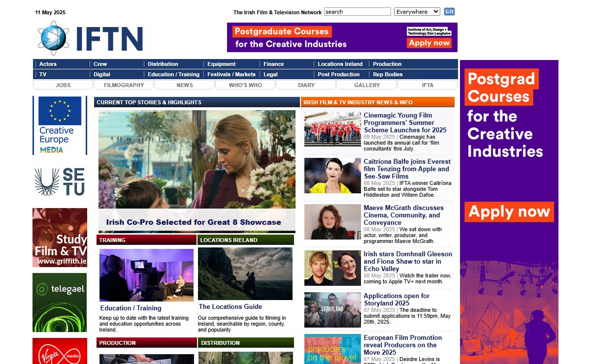Open the Post Production menu item
This screenshot has height=364, width=591.
(338, 74)
